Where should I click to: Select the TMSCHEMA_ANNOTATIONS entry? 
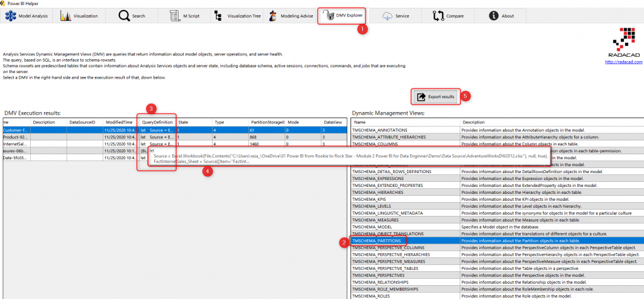click(379, 130)
